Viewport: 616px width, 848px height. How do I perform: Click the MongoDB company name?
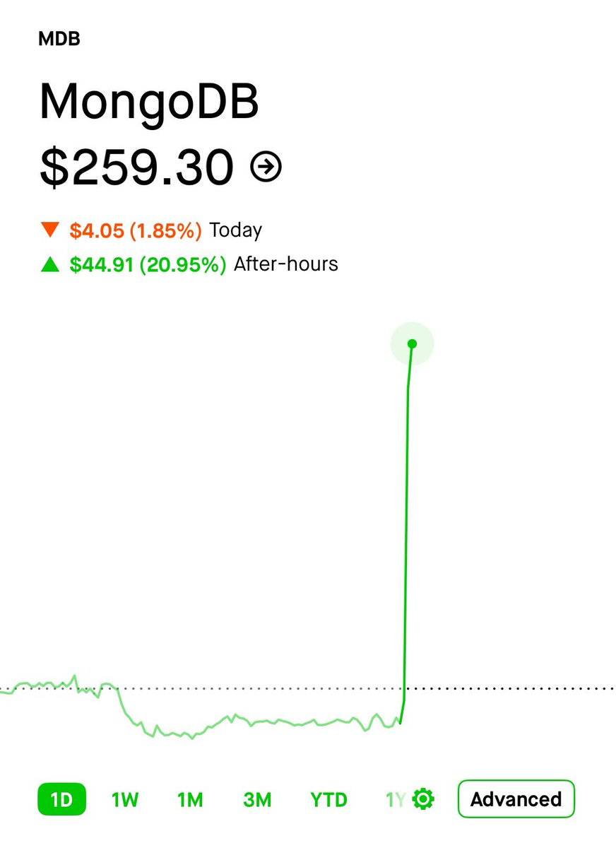click(149, 102)
